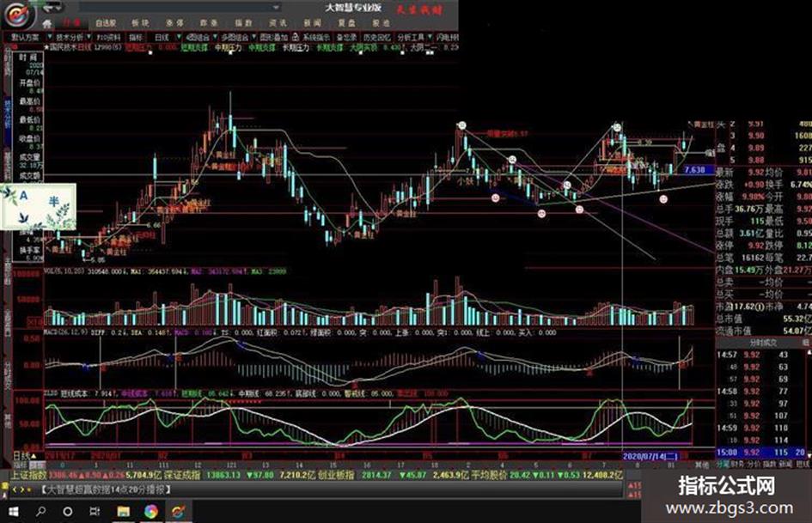The width and height of the screenshot is (812, 523).
Task: Expand the top search box dropdown arrow
Action: (x=276, y=7)
